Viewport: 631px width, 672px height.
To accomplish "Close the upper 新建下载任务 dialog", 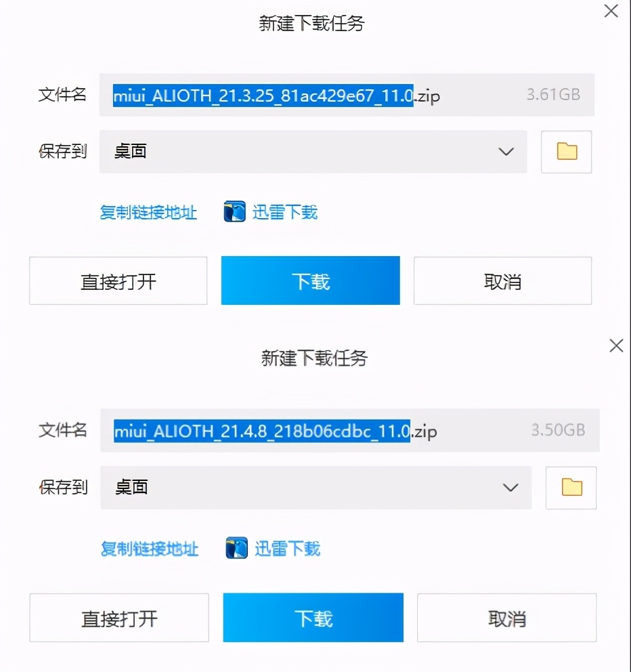I will pos(611,11).
